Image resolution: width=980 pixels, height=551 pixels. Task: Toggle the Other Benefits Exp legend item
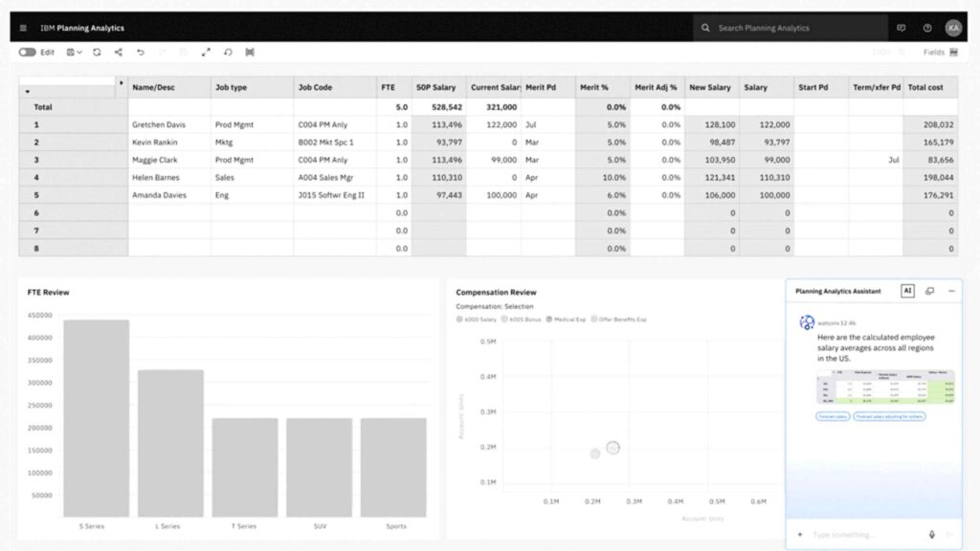pos(619,320)
